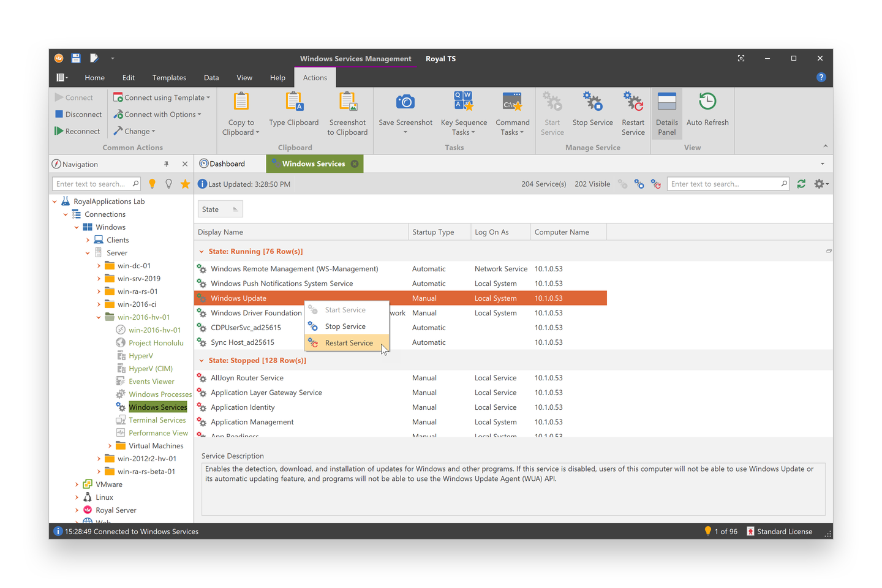Click the Screenshot to Clipboard icon

pyautogui.click(x=347, y=102)
